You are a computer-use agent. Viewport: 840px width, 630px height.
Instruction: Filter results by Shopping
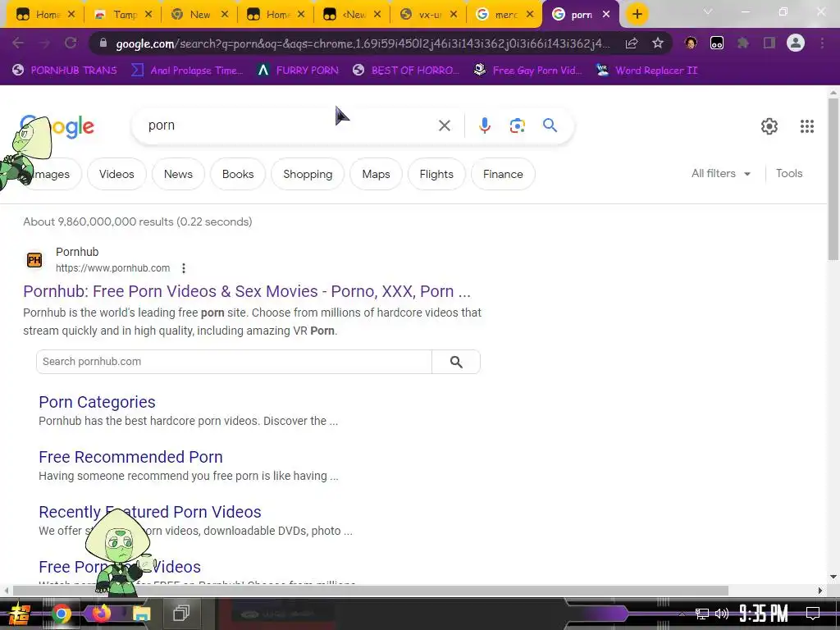click(308, 174)
